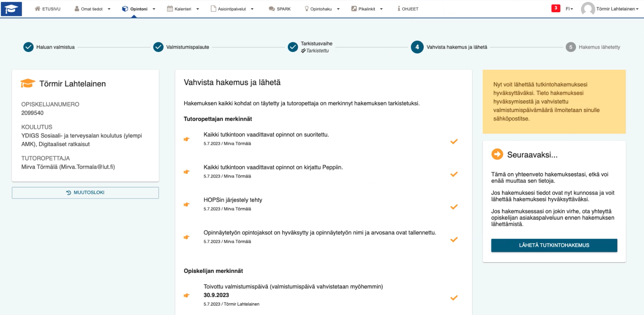Click the graduation cap logo icon
The width and height of the screenshot is (644, 315).
(11, 8)
